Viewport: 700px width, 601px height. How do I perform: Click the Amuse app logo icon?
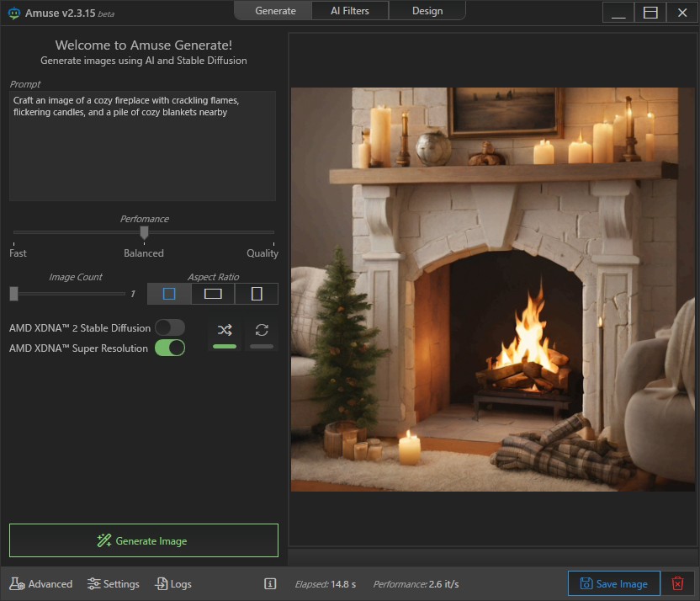click(13, 12)
